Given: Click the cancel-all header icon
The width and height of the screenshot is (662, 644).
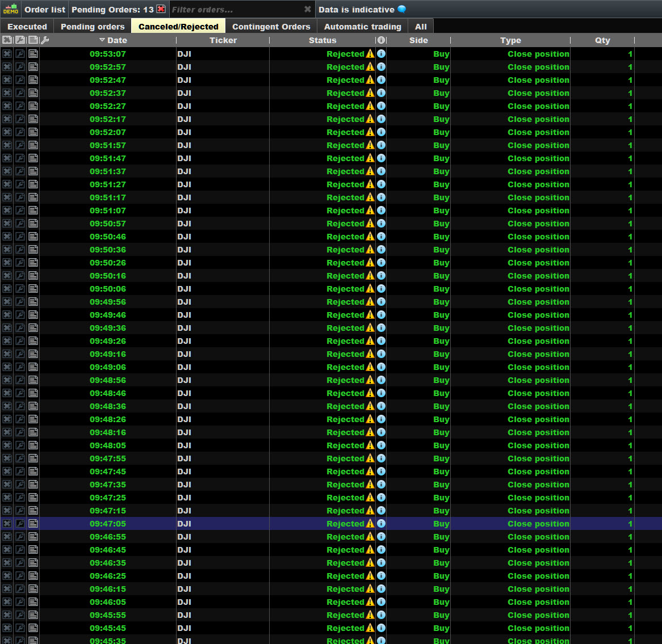Looking at the screenshot, I should pyautogui.click(x=7, y=40).
